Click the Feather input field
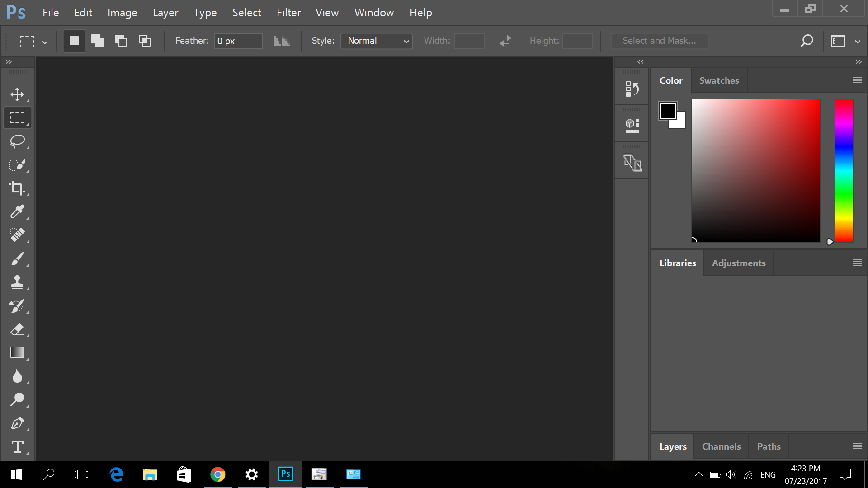868x488 pixels. pyautogui.click(x=238, y=41)
